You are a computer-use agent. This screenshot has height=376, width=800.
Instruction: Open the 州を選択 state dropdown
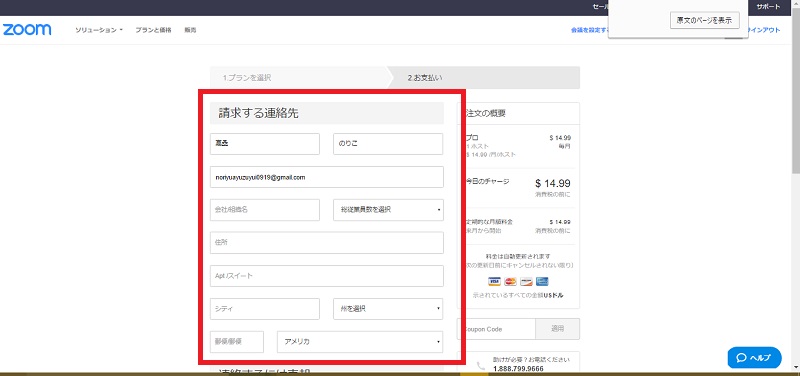[x=388, y=309]
